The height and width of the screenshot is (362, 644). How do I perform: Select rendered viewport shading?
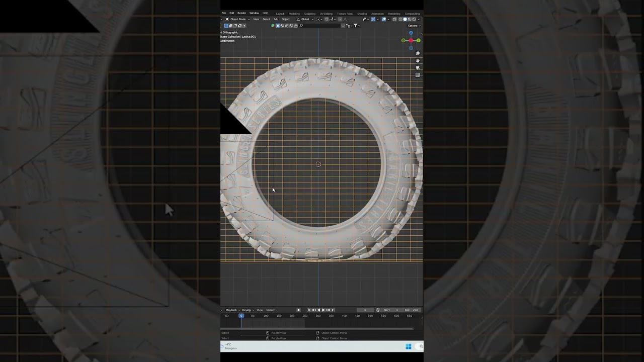[x=414, y=19]
